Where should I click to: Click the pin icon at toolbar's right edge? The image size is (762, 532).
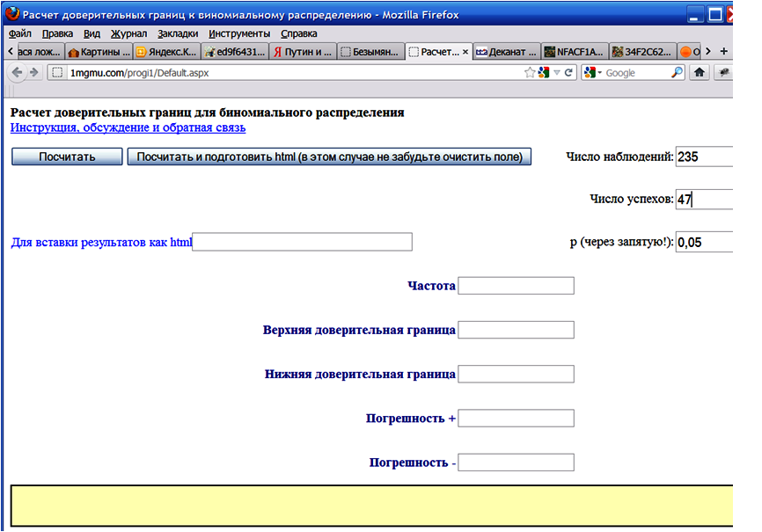click(x=724, y=72)
